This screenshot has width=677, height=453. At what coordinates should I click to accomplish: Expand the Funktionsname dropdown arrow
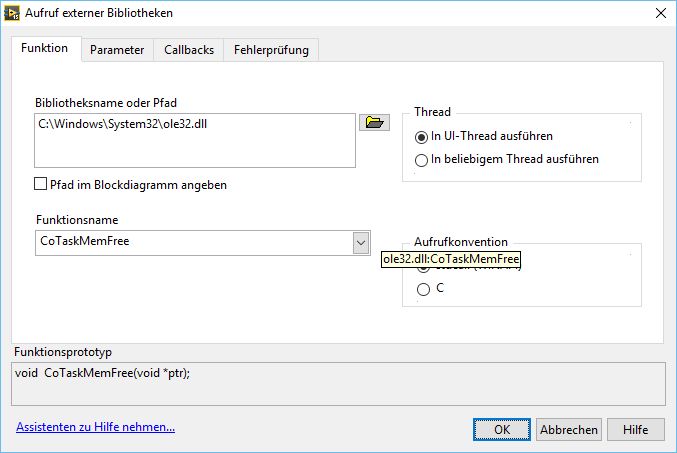click(x=361, y=242)
